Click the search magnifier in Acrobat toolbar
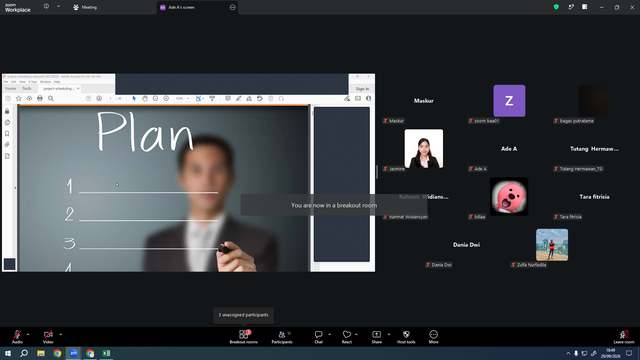Image resolution: width=640 pixels, height=360 pixels. (x=51, y=98)
